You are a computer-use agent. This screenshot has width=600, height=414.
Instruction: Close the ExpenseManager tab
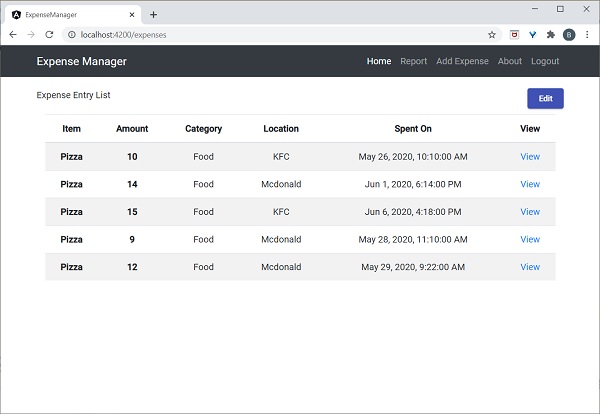pyautogui.click(x=133, y=15)
